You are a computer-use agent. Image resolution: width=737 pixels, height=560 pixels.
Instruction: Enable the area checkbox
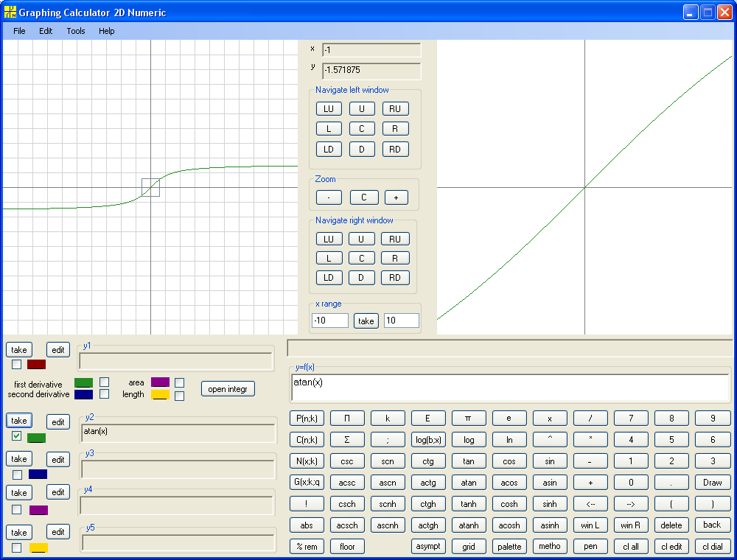pyautogui.click(x=180, y=383)
